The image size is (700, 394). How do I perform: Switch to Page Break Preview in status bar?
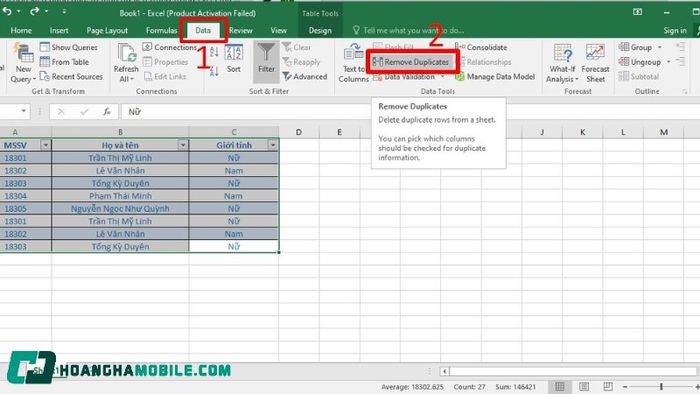click(x=608, y=386)
